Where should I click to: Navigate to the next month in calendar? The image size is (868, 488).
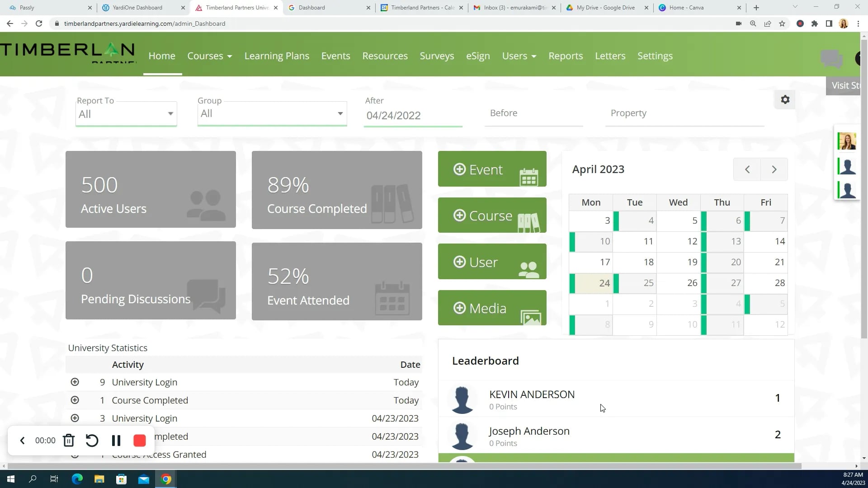coord(774,169)
